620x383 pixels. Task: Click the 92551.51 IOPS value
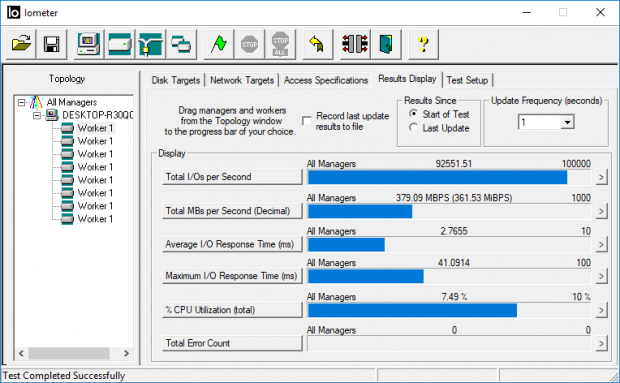[x=454, y=164]
